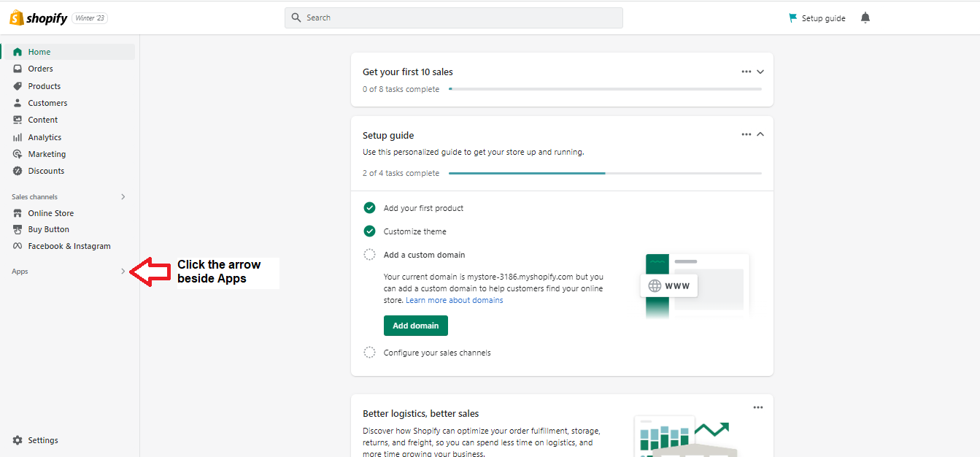Click the Better logistics chart illustration
980x457 pixels.
tap(686, 437)
